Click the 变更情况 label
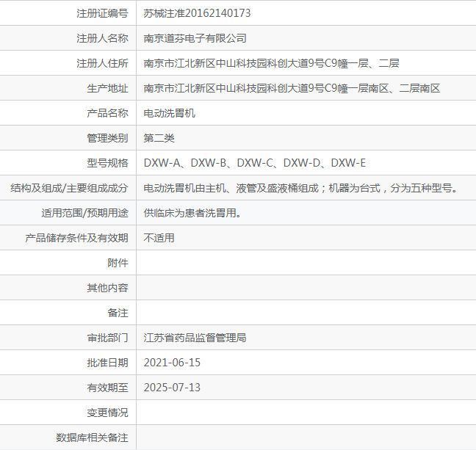Viewport: 476px width, 450px height. click(107, 413)
